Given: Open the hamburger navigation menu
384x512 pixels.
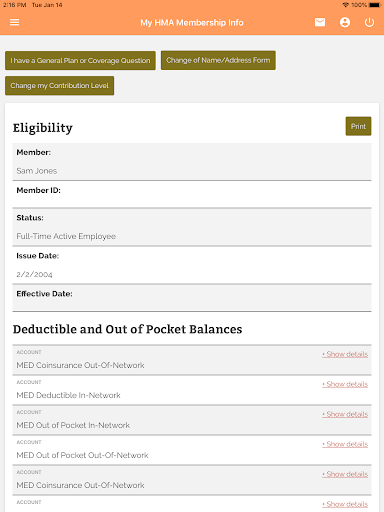Looking at the screenshot, I should [14, 22].
